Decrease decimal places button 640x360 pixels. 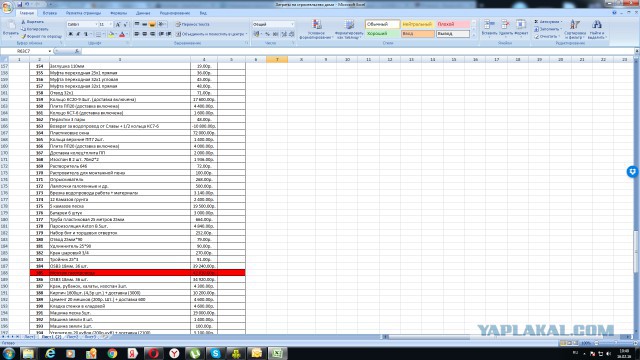pyautogui.click(x=291, y=34)
